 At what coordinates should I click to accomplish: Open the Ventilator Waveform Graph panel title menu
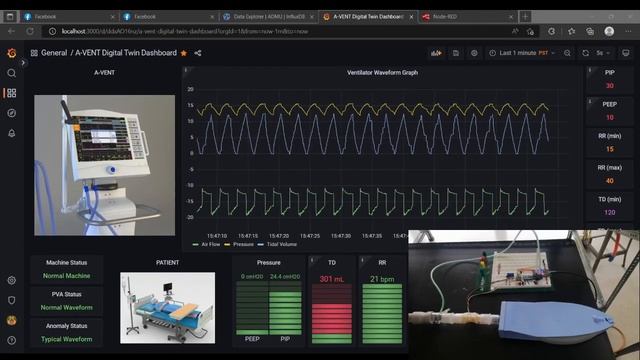tap(382, 73)
